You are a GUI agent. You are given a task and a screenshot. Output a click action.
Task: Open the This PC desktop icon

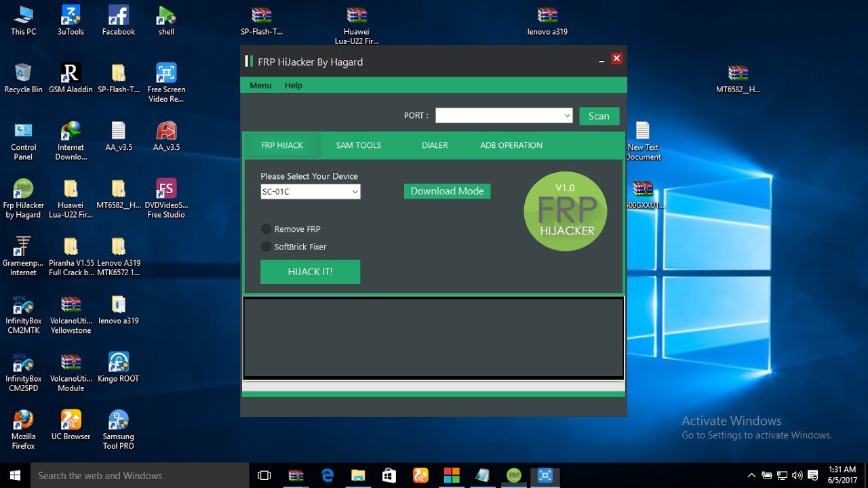coord(23,20)
